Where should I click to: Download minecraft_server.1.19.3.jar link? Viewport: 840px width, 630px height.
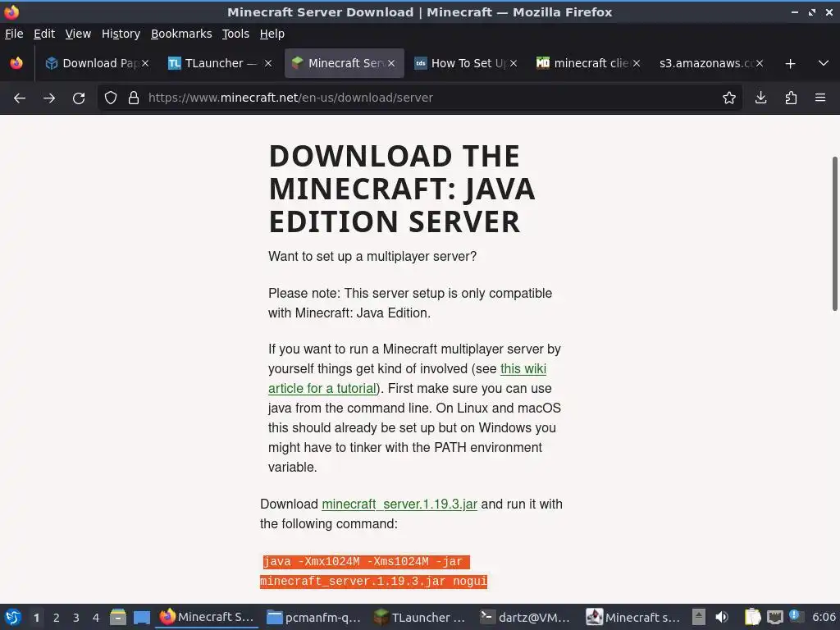(x=399, y=504)
